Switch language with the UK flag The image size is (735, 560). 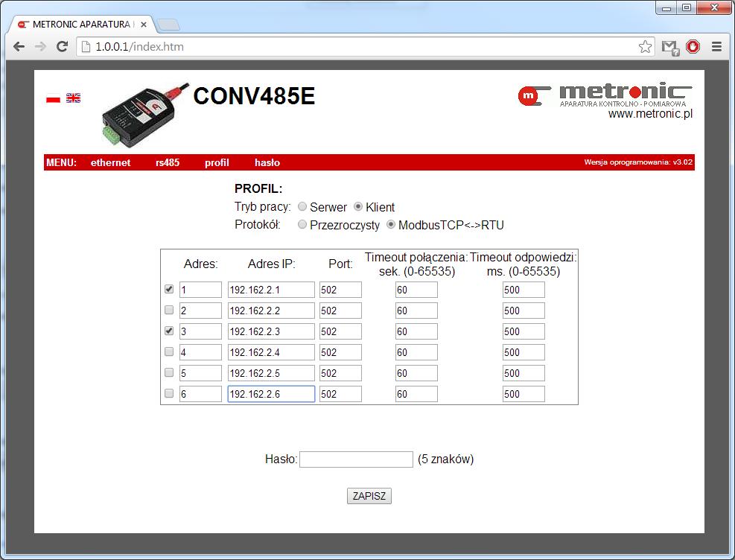tap(73, 98)
